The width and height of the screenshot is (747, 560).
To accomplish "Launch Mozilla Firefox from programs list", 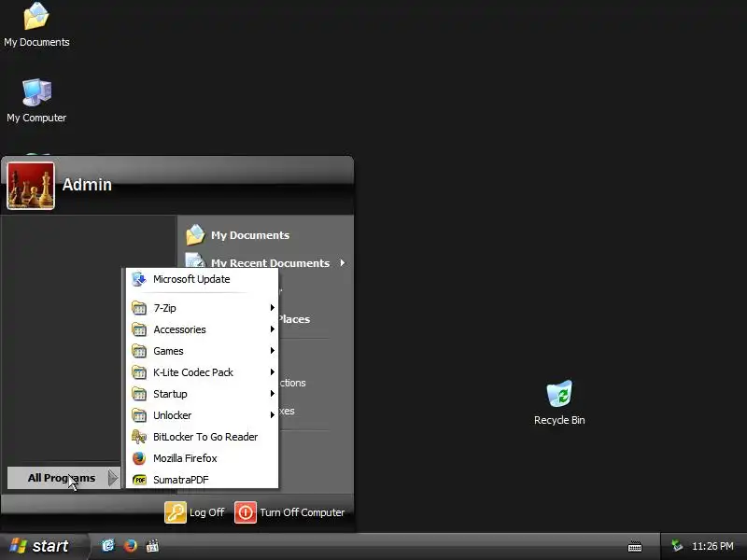I will coord(202,458).
